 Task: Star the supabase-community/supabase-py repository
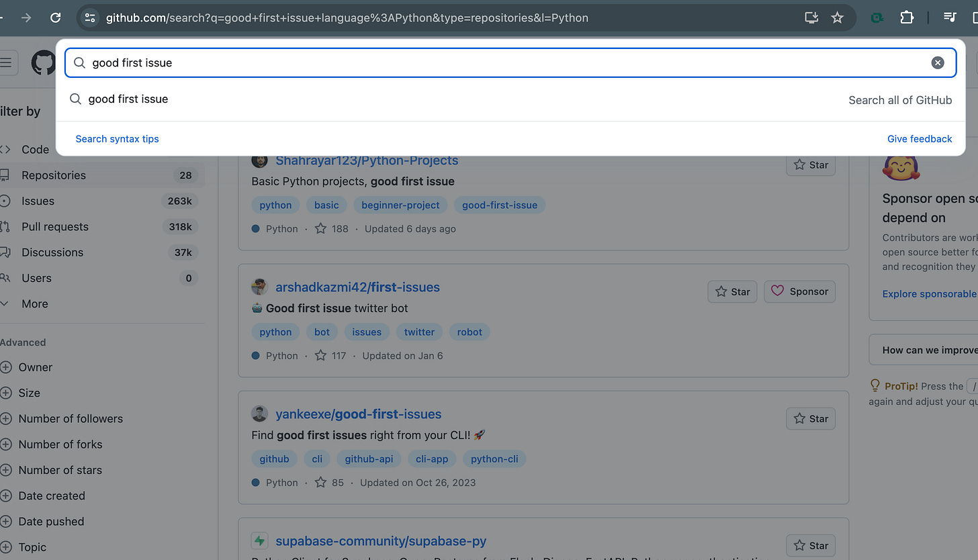point(811,545)
